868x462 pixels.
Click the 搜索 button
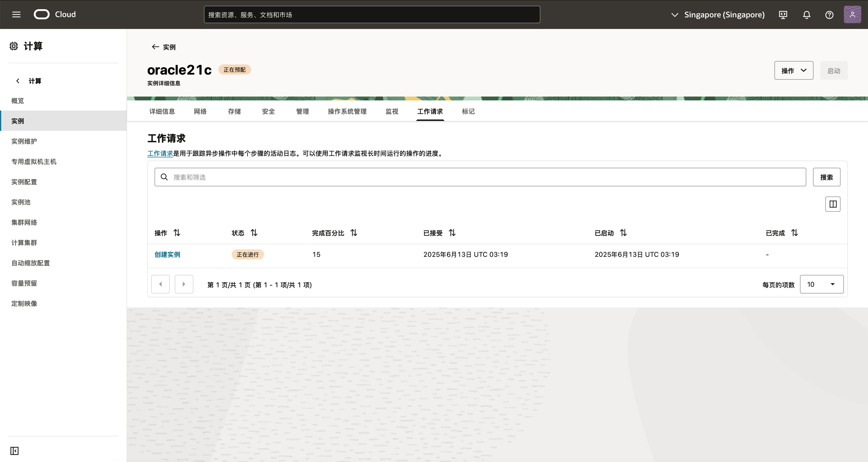(826, 177)
